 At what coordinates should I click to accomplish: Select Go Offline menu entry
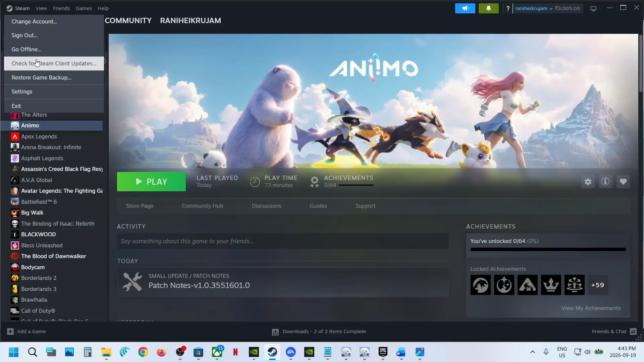point(54,49)
